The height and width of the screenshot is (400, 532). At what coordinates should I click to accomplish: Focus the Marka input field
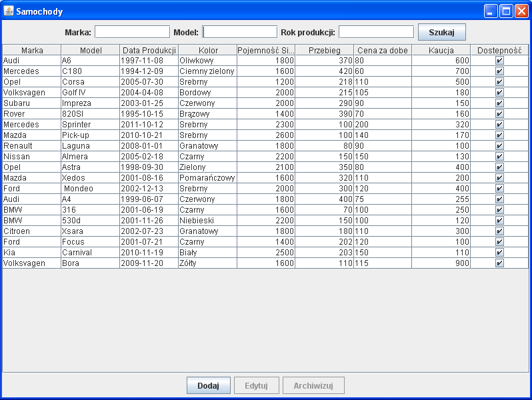tap(132, 32)
